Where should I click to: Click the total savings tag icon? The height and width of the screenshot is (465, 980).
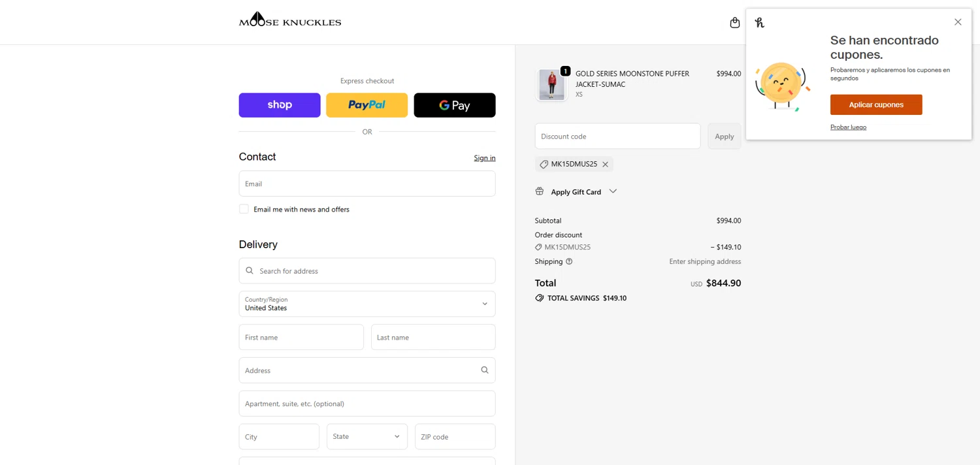[540, 298]
